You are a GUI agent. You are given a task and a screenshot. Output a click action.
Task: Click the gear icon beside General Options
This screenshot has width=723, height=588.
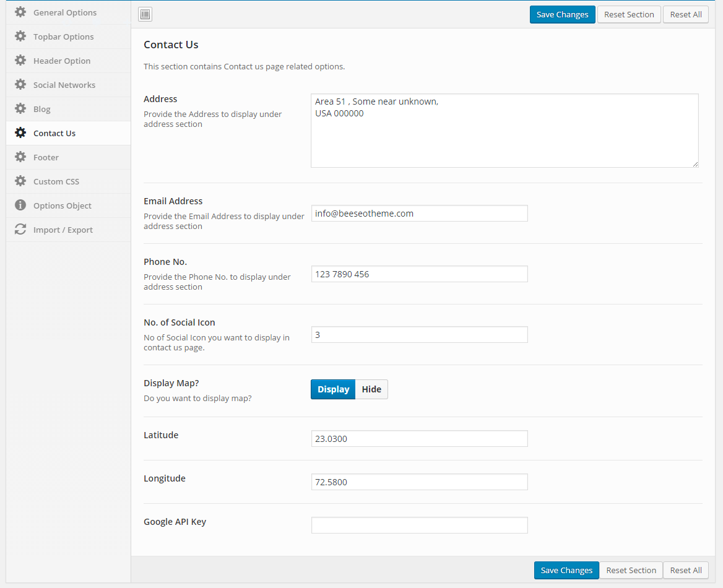pyautogui.click(x=20, y=12)
